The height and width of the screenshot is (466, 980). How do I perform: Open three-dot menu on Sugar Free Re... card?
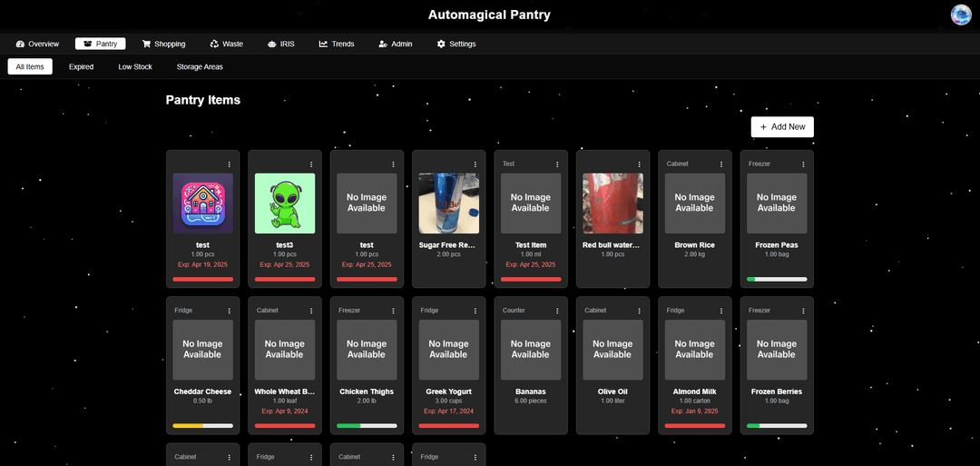point(475,164)
